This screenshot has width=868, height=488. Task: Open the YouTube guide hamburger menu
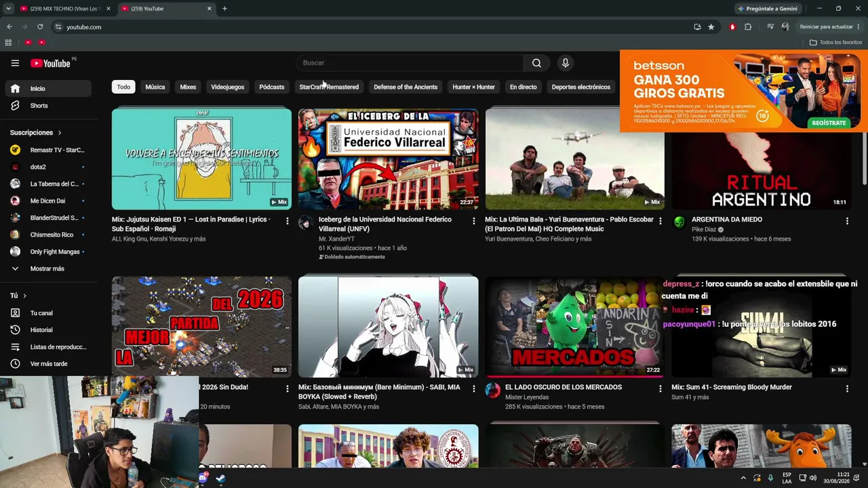[x=15, y=63]
